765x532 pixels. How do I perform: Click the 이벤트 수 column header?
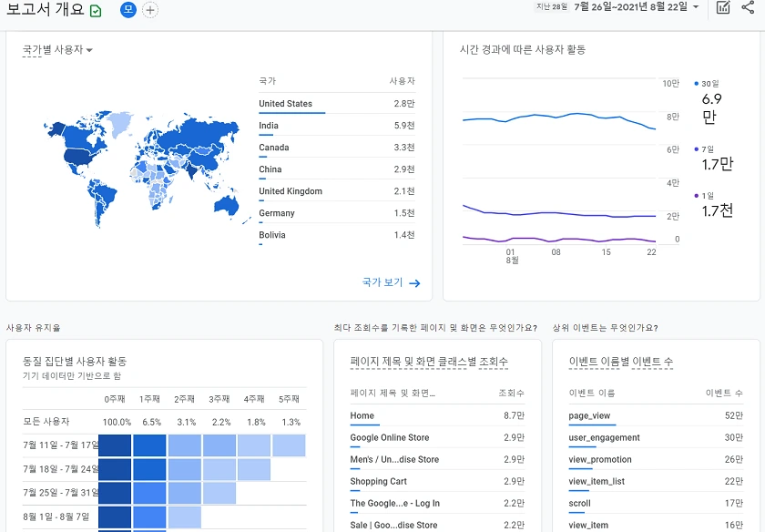(725, 393)
